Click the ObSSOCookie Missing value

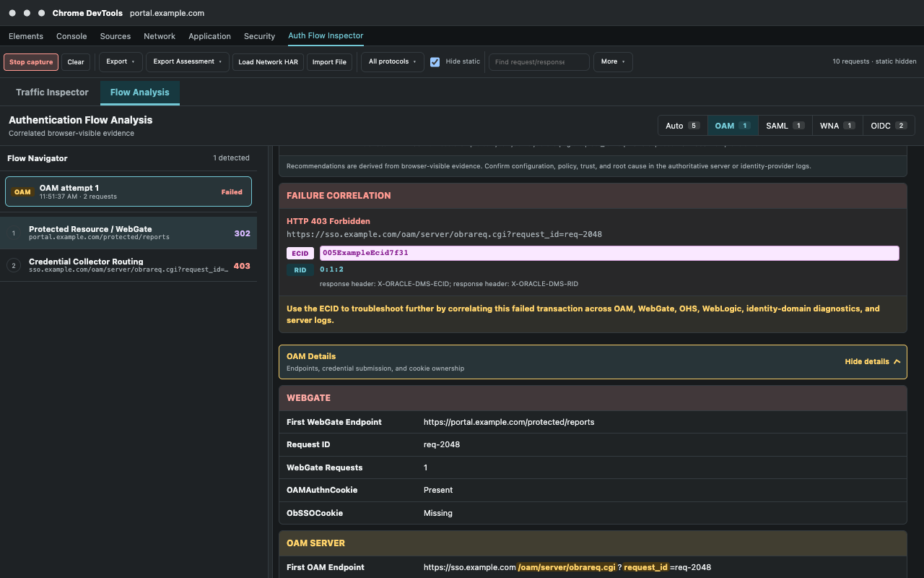point(438,513)
